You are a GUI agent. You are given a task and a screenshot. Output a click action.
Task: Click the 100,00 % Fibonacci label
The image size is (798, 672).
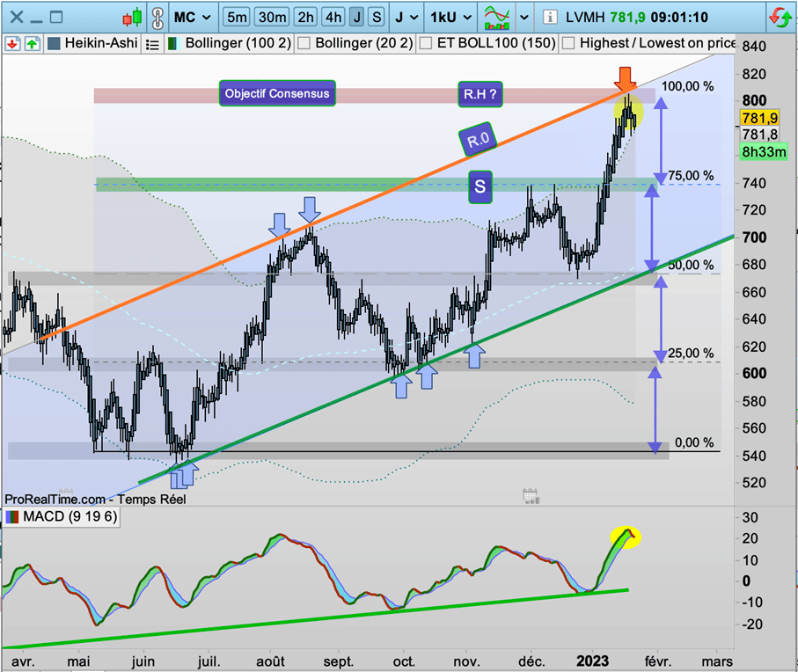(687, 86)
